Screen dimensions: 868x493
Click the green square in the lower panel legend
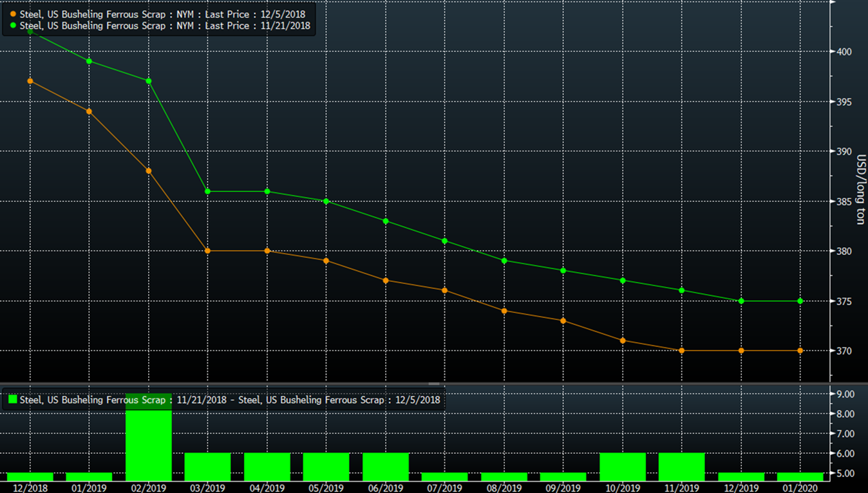[12, 400]
